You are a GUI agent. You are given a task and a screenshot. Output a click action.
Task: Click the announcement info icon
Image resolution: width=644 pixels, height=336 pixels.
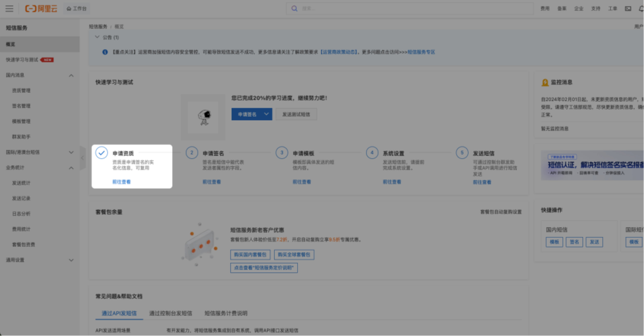pos(105,52)
